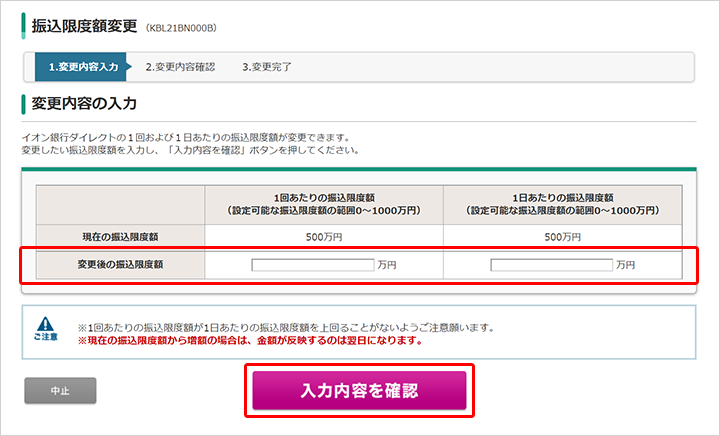This screenshot has height=436, width=720.
Task: Focus the per-day new limit input field
Action: tap(551, 265)
